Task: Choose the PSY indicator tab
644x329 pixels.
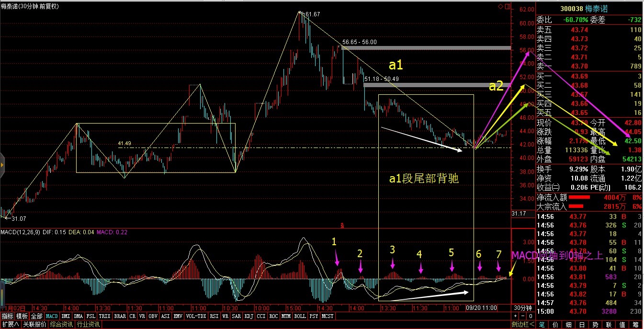Action: [314, 316]
